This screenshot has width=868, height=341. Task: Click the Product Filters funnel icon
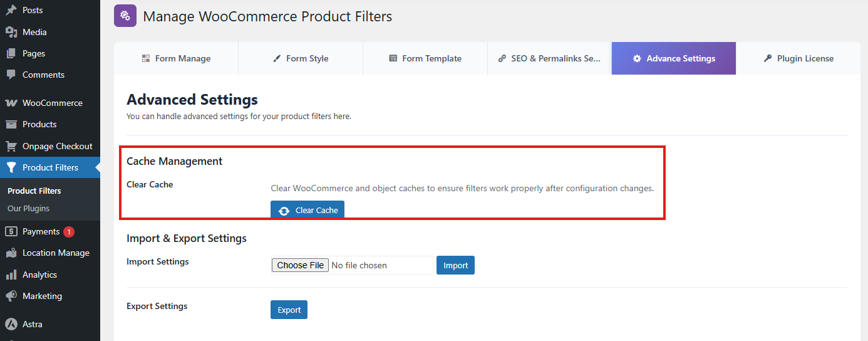pyautogui.click(x=11, y=167)
